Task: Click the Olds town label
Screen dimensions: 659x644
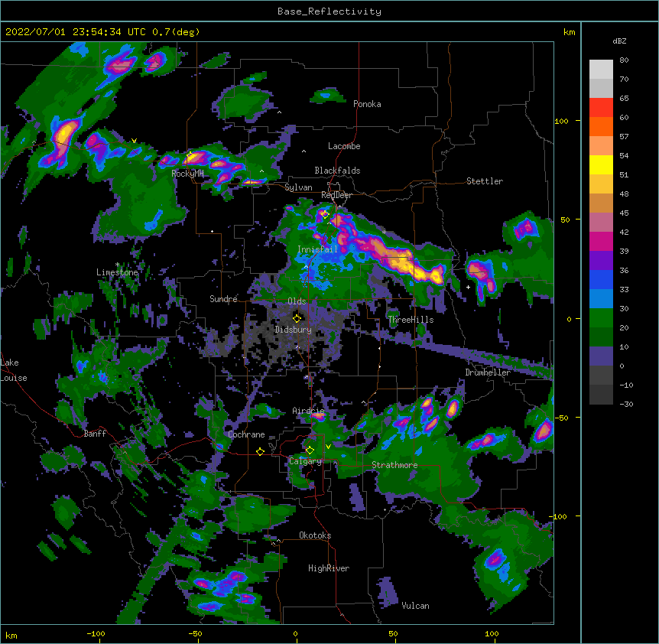Action: [x=297, y=301]
